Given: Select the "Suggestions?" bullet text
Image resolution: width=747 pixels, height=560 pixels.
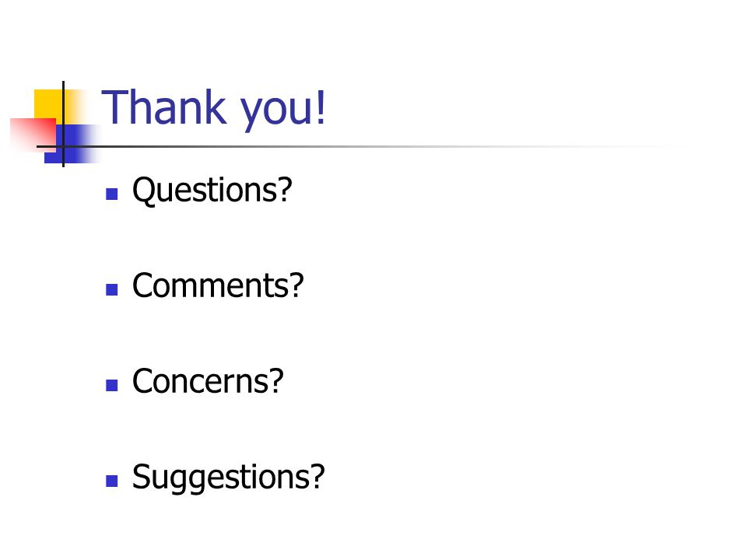Looking at the screenshot, I should pyautogui.click(x=228, y=478).
